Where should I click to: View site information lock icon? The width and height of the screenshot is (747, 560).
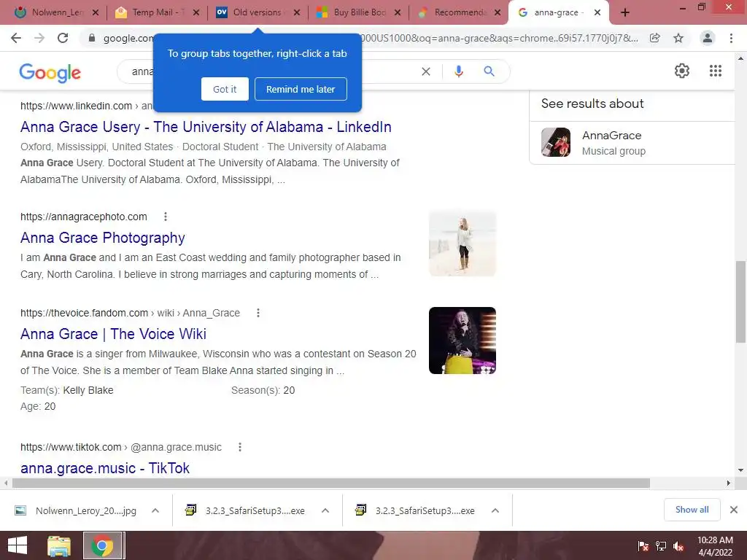[92, 38]
